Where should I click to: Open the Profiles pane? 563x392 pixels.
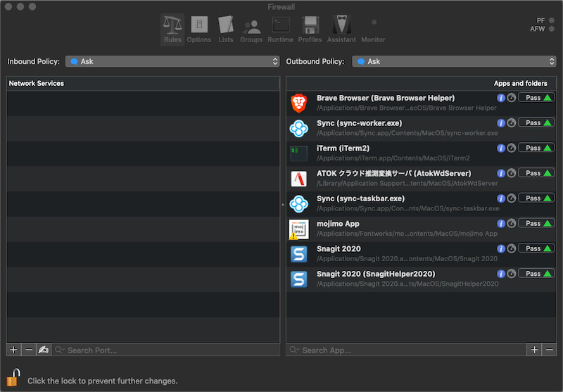pyautogui.click(x=310, y=29)
